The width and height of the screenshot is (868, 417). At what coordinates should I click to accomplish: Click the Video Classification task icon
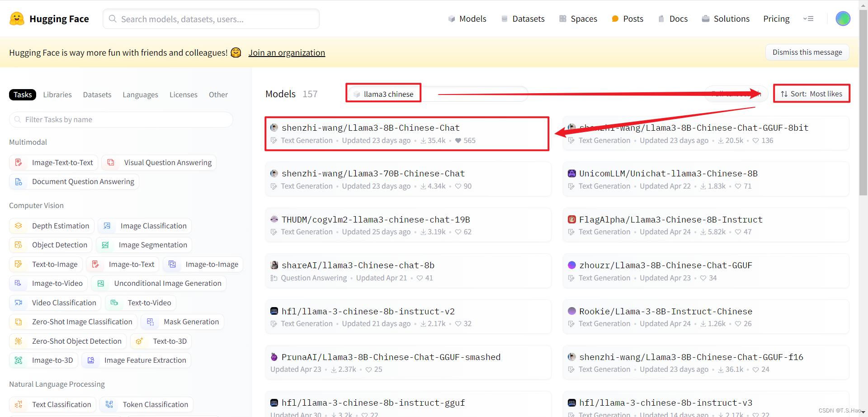tap(18, 303)
